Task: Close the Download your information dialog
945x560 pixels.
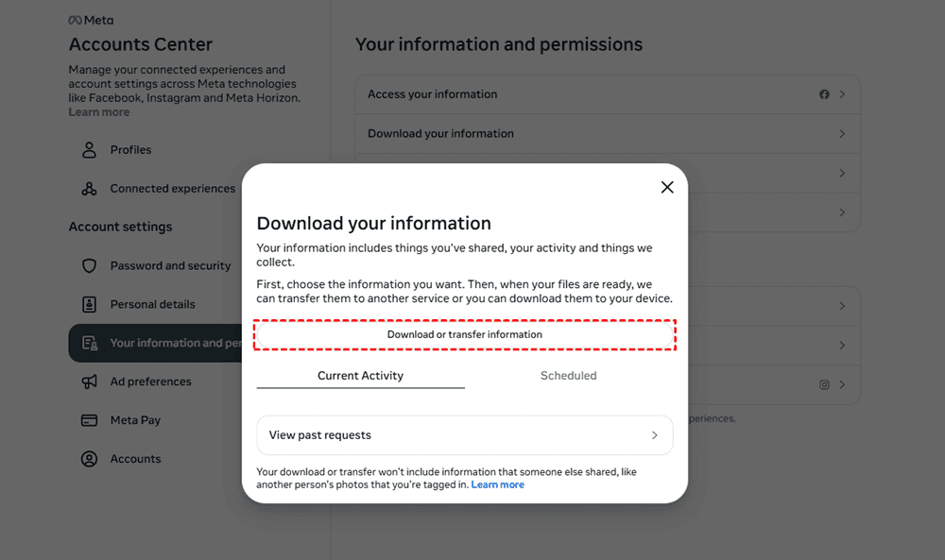Action: [667, 187]
